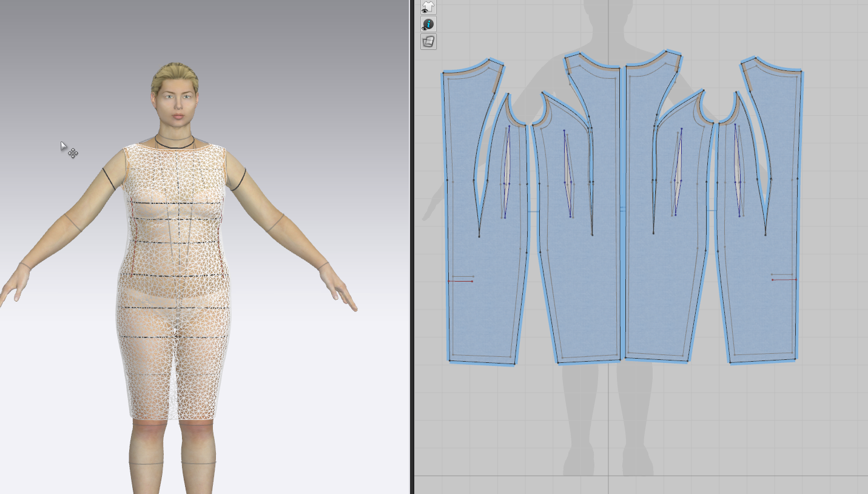Select the red internal line on the leftmost piece

(x=460, y=281)
